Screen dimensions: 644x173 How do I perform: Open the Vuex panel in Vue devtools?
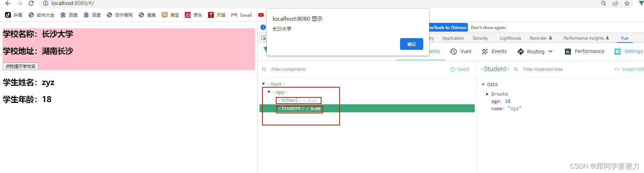point(461,51)
